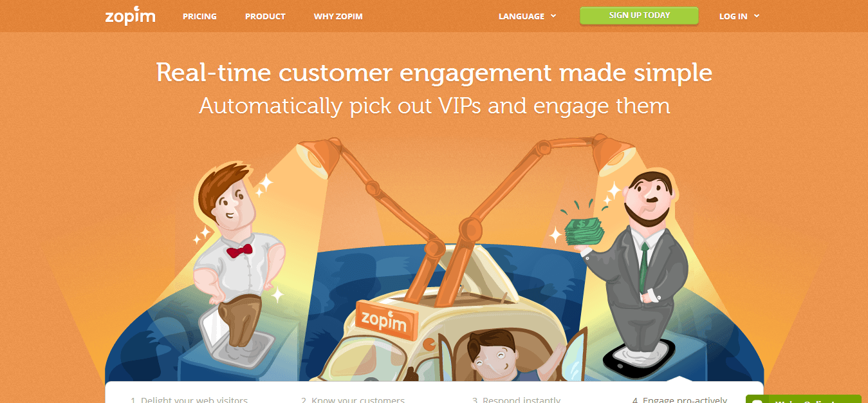Open the Why Zopim link
Screen dimensions: 868x403
[338, 17]
